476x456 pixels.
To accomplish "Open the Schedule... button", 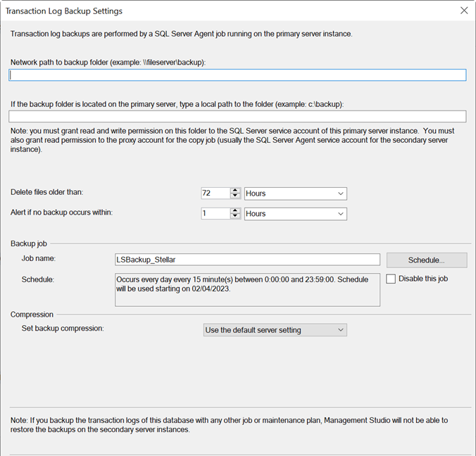I will coord(427,260).
